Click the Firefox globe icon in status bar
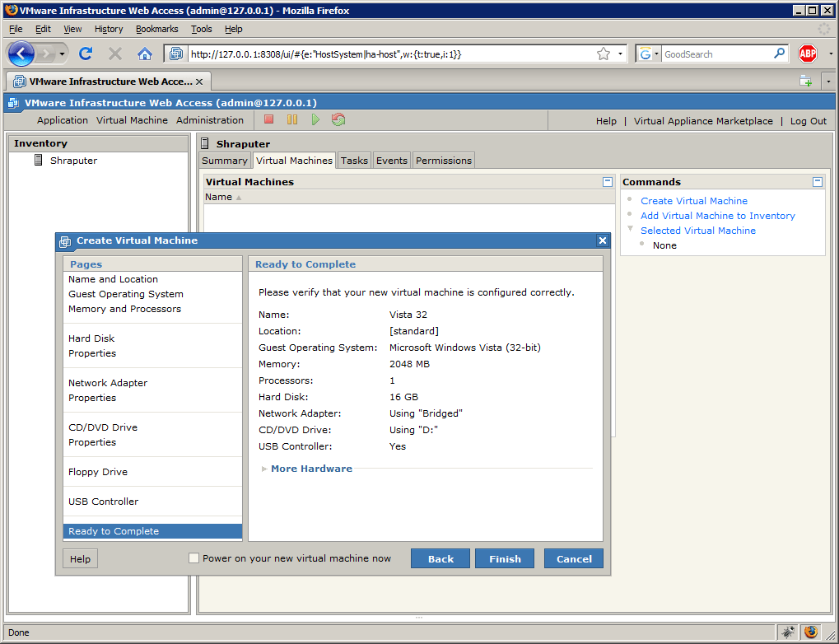Viewport: 839px width, 644px height. click(x=811, y=632)
